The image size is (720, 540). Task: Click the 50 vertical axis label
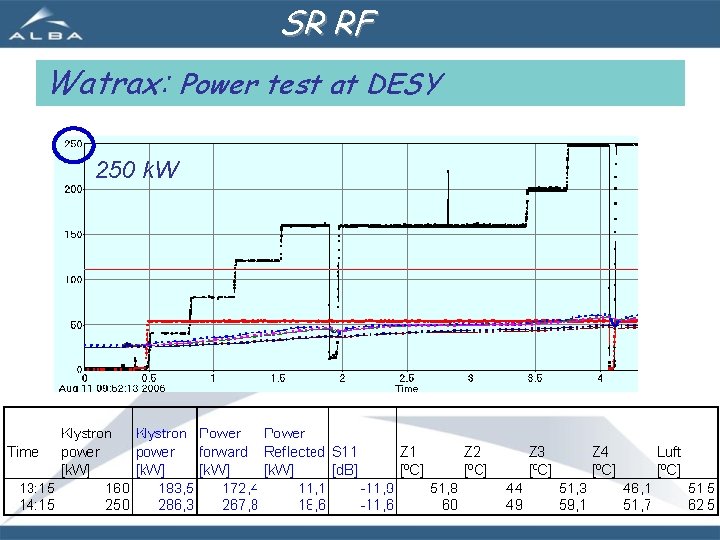(76, 325)
